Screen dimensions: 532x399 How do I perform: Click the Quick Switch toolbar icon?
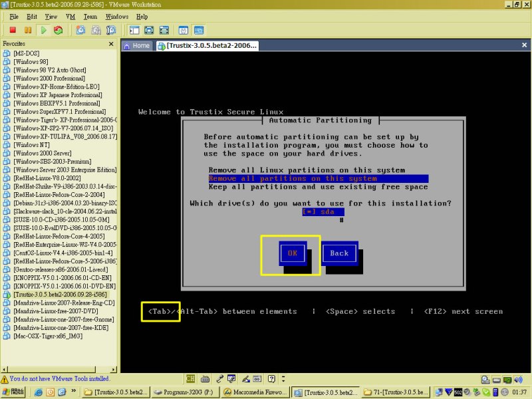[x=164, y=30]
